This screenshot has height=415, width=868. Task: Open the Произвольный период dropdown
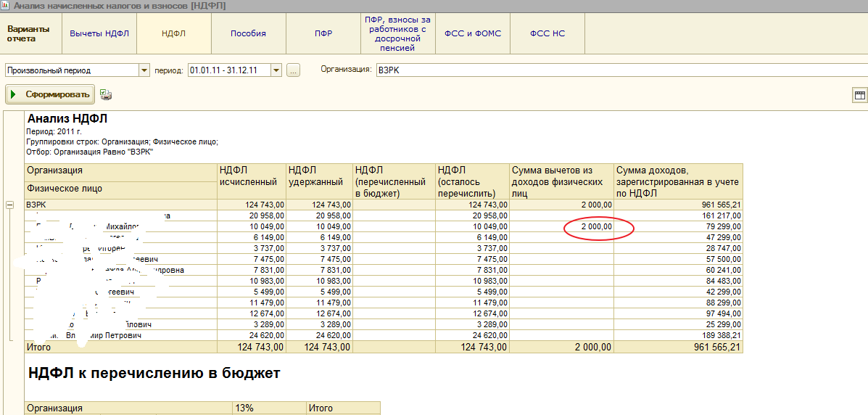click(x=143, y=70)
